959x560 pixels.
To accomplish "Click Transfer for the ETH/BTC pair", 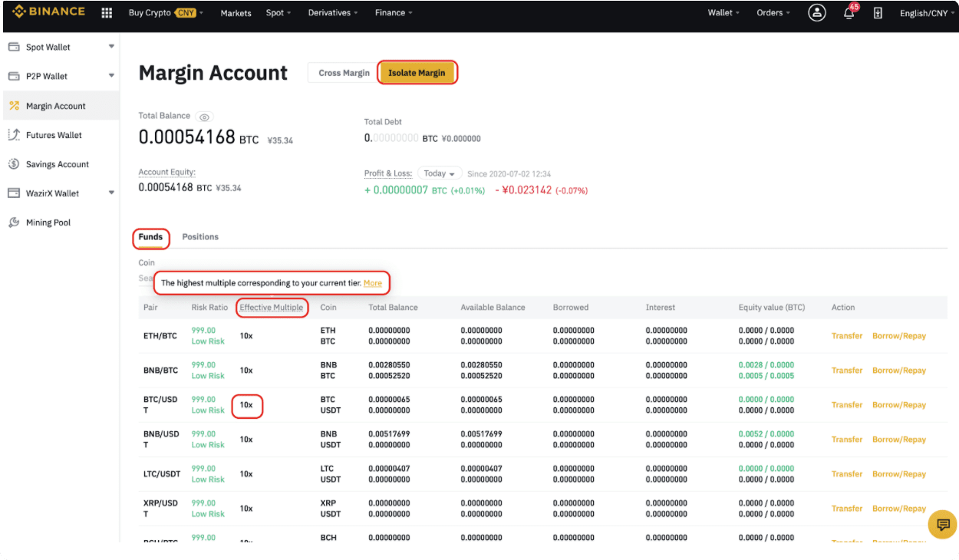I will (x=847, y=336).
